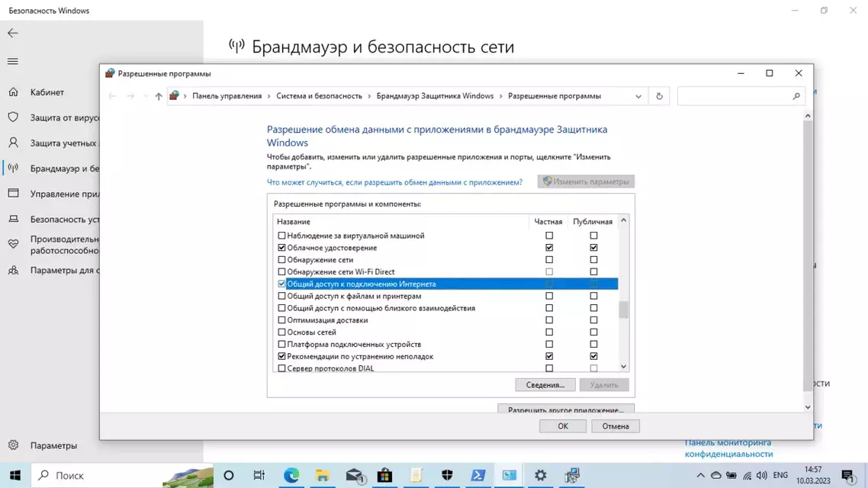Open Кабинет home section
Screen dimensions: 868x488
47,92
